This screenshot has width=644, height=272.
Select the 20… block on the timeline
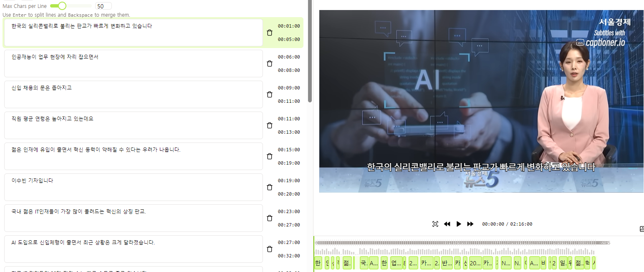pos(475,263)
